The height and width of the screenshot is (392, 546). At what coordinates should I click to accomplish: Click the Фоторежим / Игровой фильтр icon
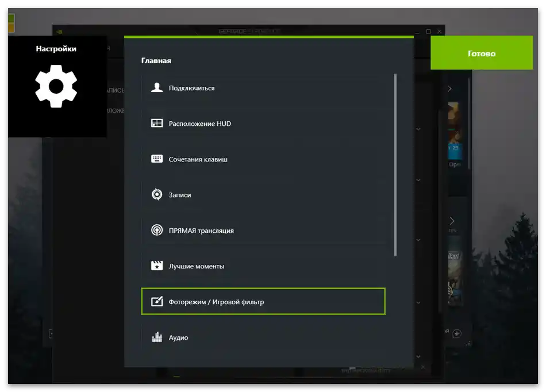157,301
